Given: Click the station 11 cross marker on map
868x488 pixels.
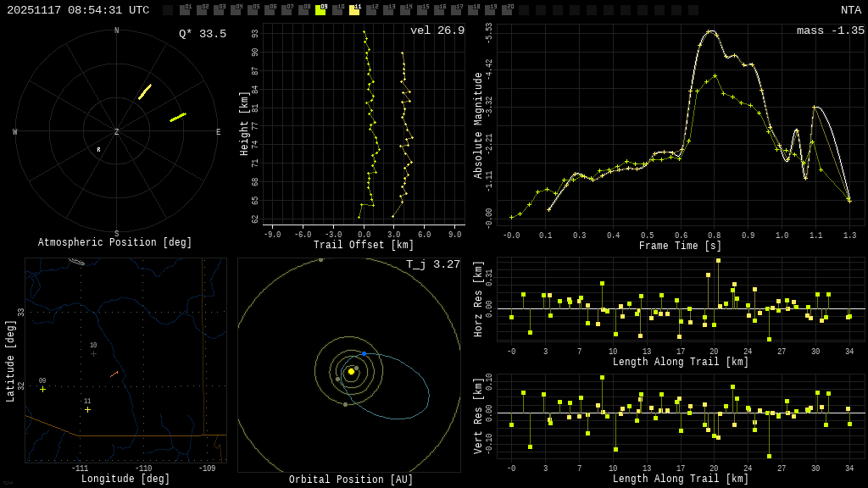Looking at the screenshot, I should click(87, 409).
